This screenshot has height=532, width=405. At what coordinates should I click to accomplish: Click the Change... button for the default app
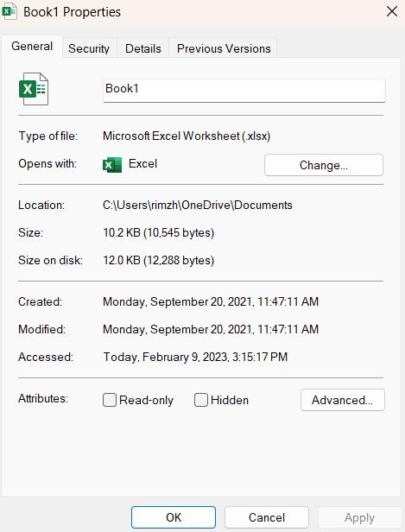pyautogui.click(x=324, y=165)
